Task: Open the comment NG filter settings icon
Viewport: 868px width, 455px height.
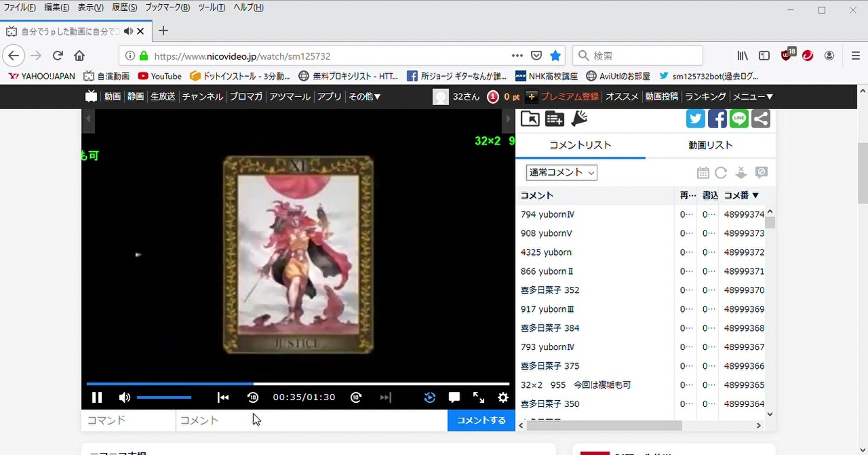Action: [762, 173]
